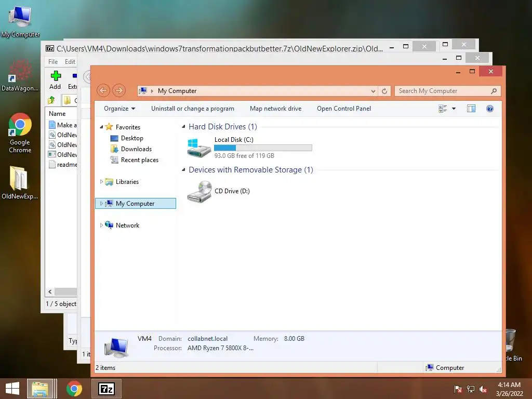The width and height of the screenshot is (532, 399).
Task: Select Network in navigation pane
Action: click(x=122, y=225)
